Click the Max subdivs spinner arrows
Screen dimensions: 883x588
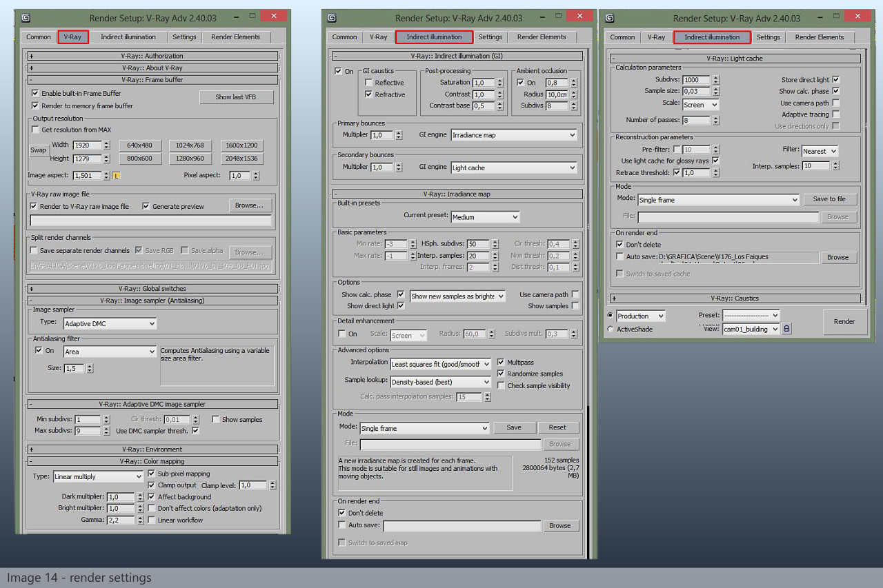(x=106, y=431)
